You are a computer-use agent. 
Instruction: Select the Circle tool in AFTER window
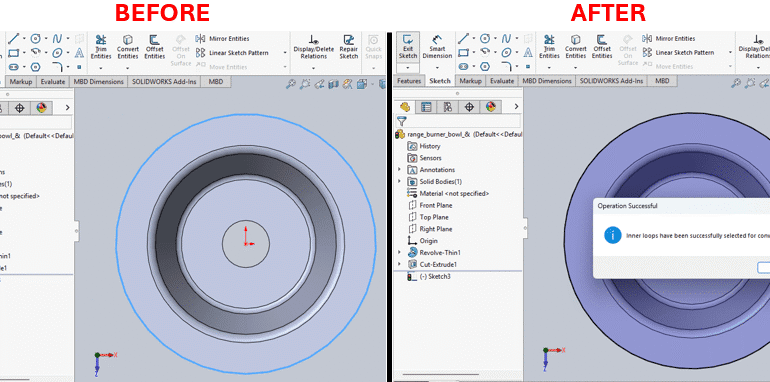(x=485, y=38)
